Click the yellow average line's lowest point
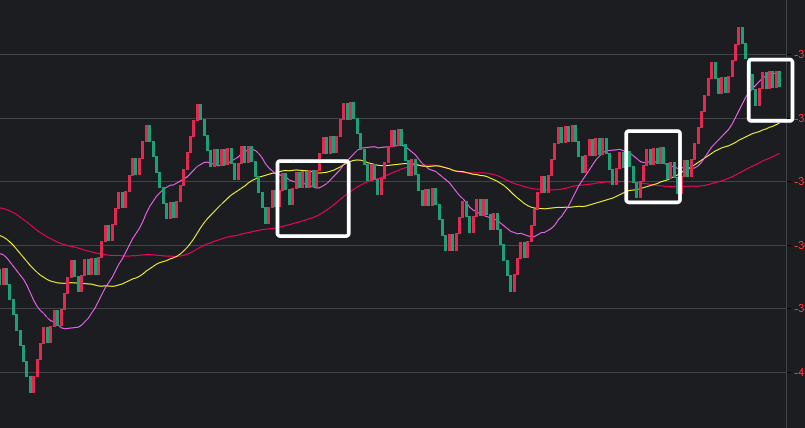 [x=108, y=286]
